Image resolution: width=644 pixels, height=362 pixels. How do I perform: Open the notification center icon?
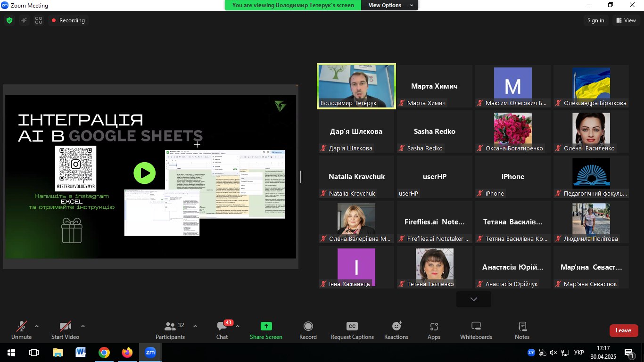point(629,353)
